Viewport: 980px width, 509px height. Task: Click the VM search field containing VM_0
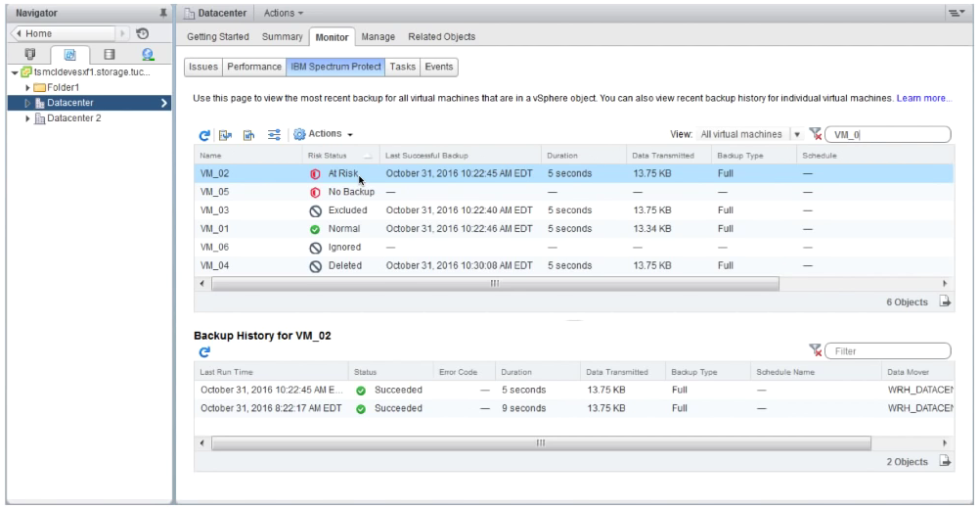click(887, 134)
